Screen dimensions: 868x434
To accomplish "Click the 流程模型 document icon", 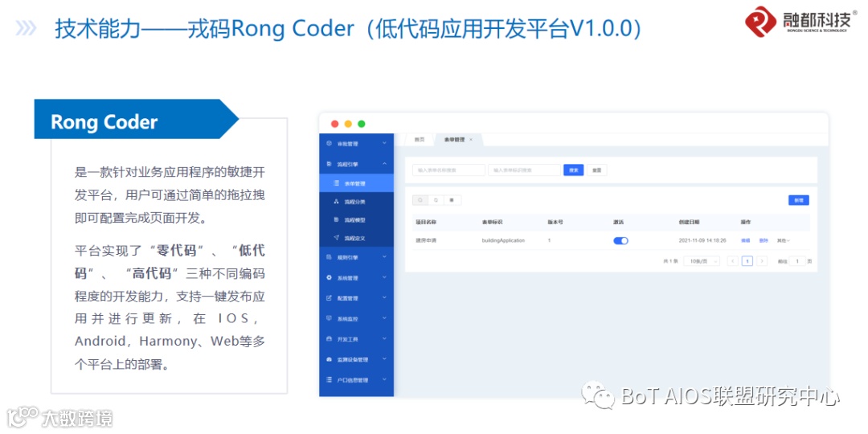I will tap(337, 219).
